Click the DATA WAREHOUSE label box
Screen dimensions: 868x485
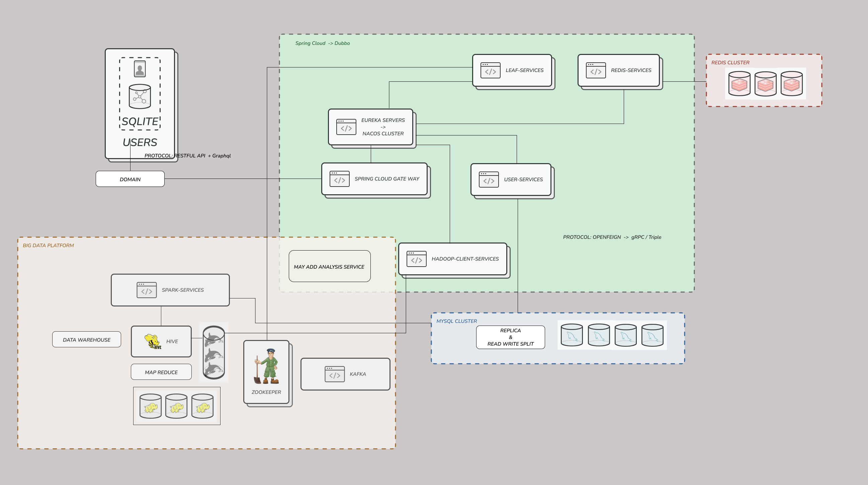coord(87,340)
